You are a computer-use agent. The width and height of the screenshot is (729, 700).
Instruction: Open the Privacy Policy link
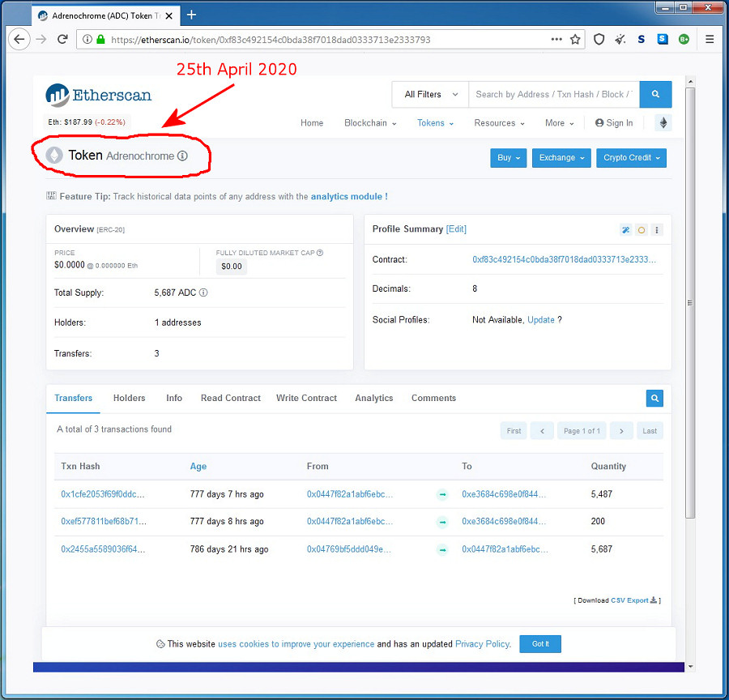coord(483,644)
